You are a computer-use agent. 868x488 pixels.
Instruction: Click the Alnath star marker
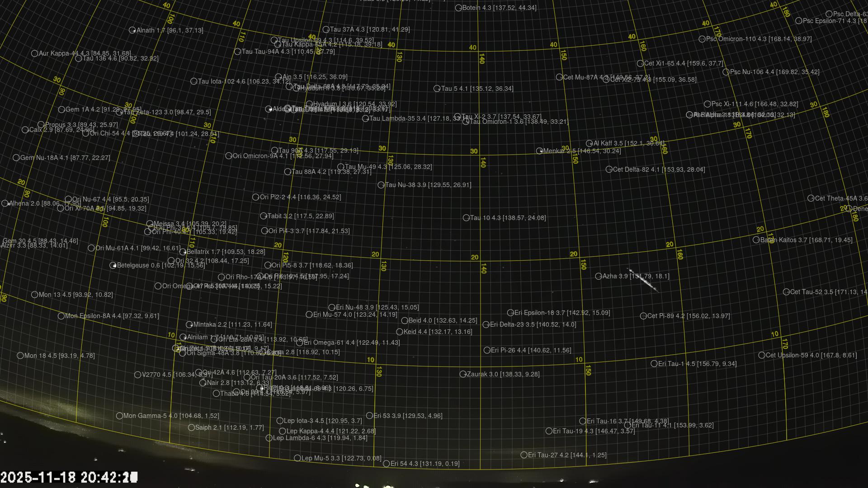tap(132, 30)
